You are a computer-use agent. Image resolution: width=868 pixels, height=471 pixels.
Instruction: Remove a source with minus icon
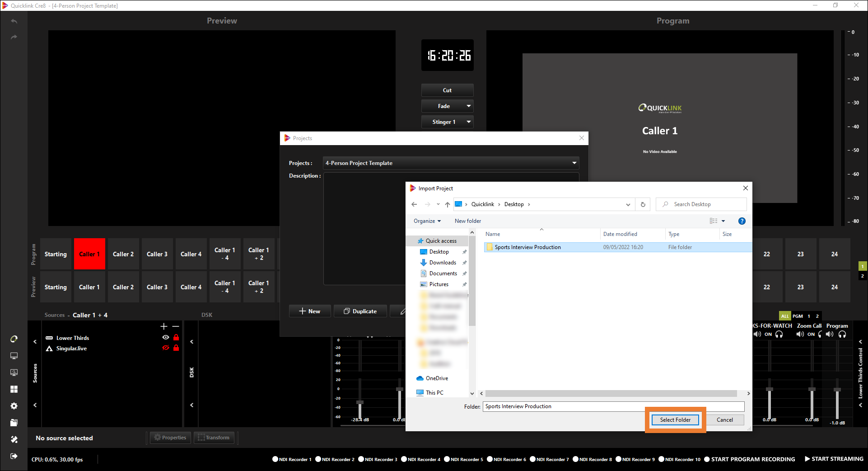[x=176, y=326]
